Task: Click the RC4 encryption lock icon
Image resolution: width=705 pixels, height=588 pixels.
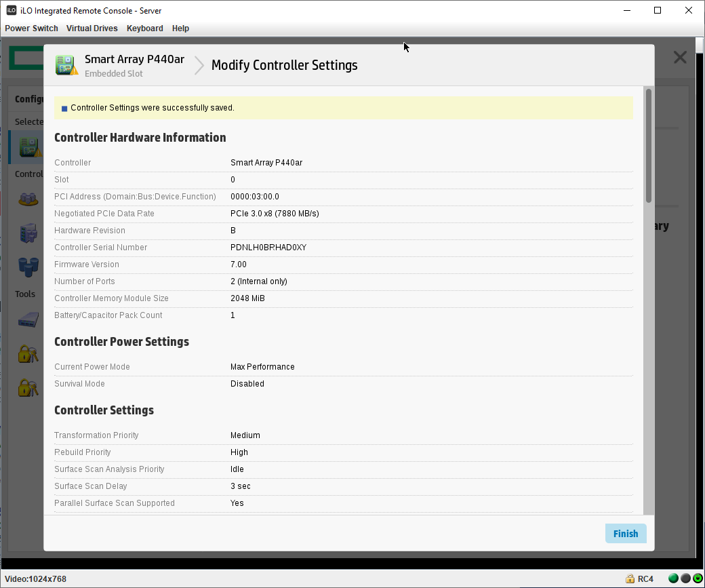Action: [x=630, y=579]
